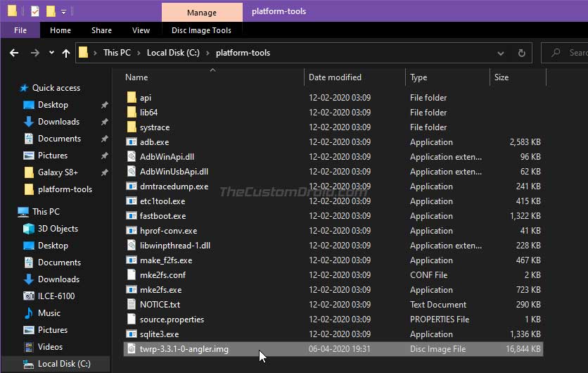The width and height of the screenshot is (588, 373).
Task: Open pinned Documents under Quick access
Action: [x=59, y=139]
